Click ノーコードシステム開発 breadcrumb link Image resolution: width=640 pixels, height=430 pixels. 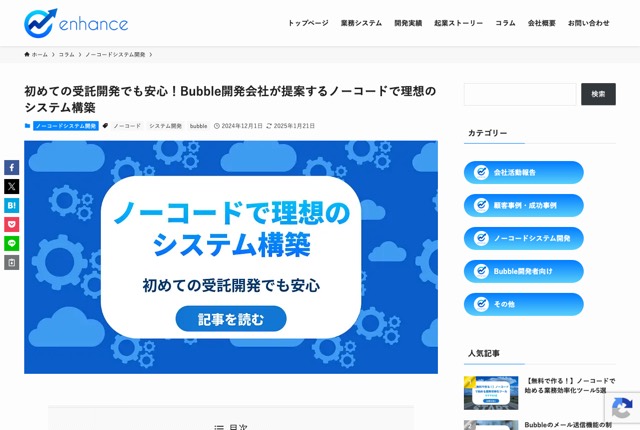point(115,55)
